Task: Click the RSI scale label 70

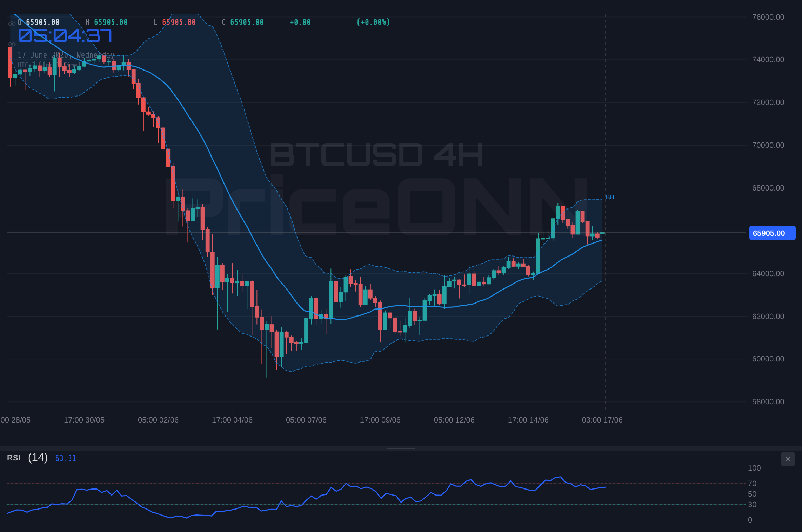Action: (x=752, y=484)
